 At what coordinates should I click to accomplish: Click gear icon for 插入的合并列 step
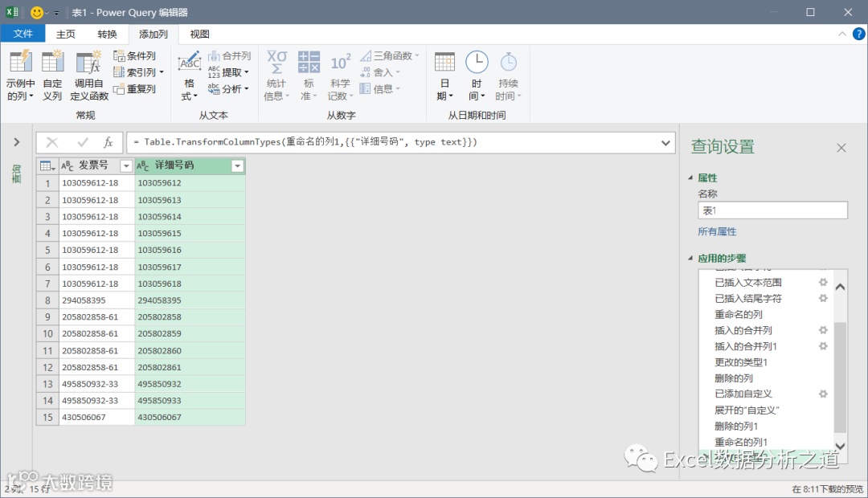pyautogui.click(x=823, y=330)
